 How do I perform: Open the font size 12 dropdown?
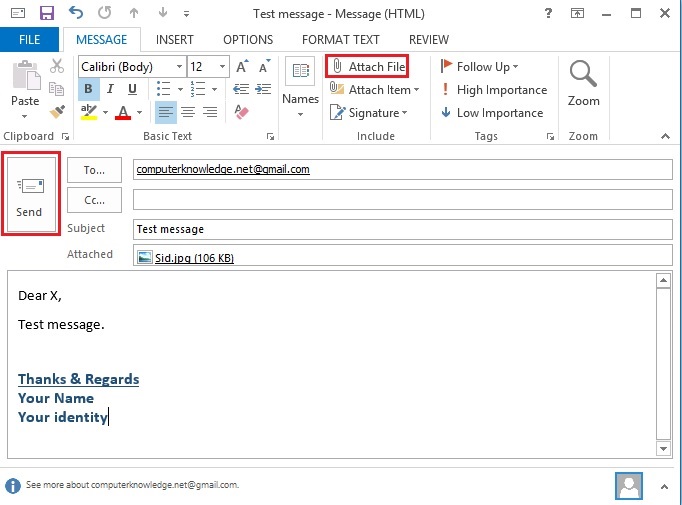click(222, 67)
